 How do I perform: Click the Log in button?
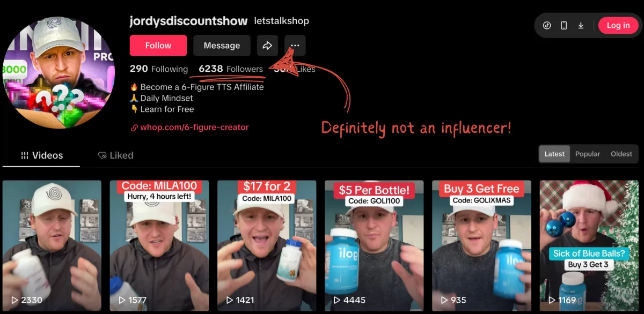(618, 25)
